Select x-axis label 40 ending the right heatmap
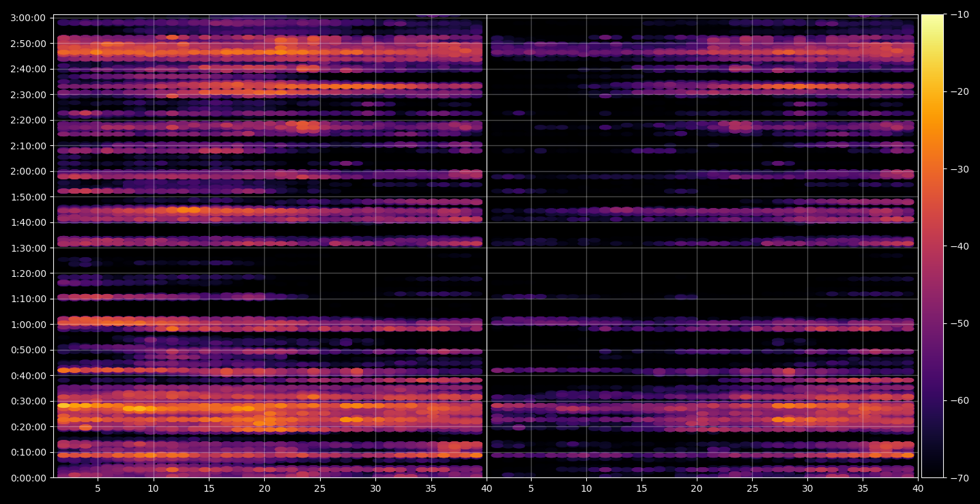The width and height of the screenshot is (980, 504). pos(918,489)
